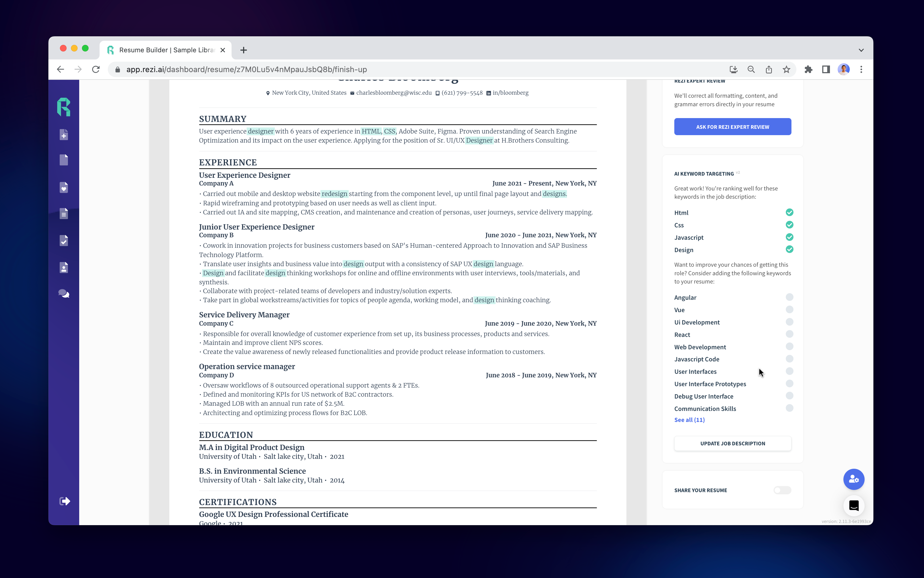The image size is (924, 578).
Task: Toggle the Javascript Code keyword indicator
Action: click(790, 359)
